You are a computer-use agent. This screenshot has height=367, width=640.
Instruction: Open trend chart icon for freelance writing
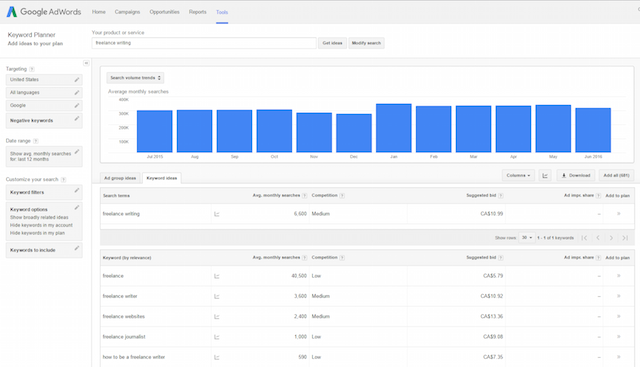[217, 214]
